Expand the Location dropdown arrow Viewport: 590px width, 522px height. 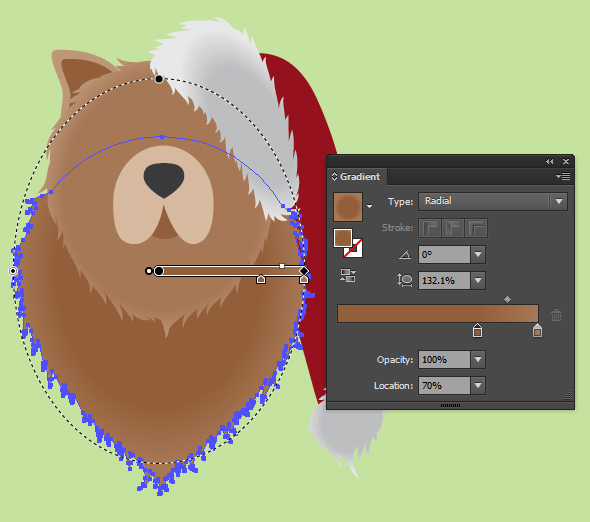[478, 385]
